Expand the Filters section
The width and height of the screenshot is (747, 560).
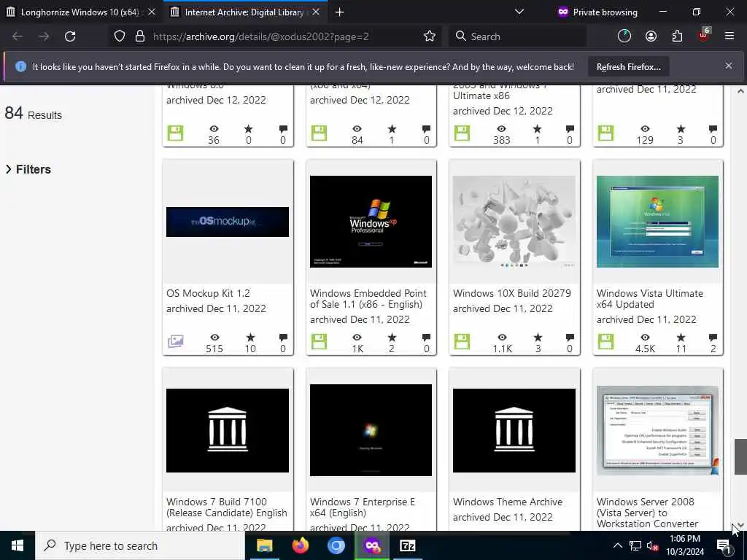pos(28,169)
